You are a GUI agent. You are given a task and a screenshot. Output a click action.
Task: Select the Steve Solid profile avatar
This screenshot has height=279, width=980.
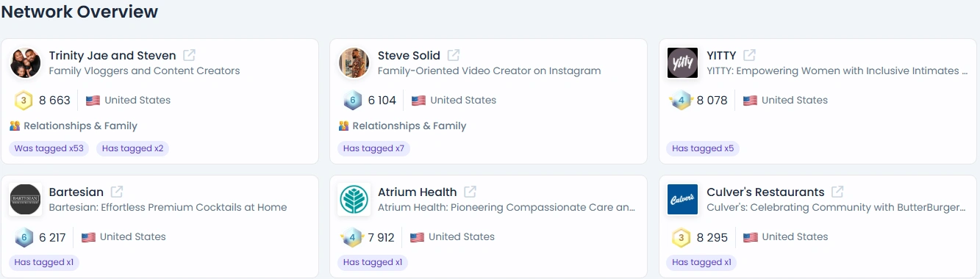coord(354,62)
